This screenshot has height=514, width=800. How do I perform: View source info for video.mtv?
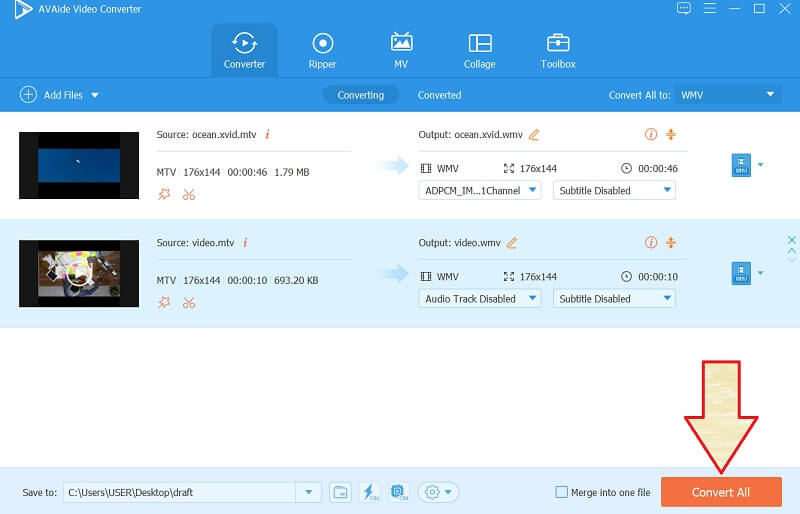[x=245, y=242]
